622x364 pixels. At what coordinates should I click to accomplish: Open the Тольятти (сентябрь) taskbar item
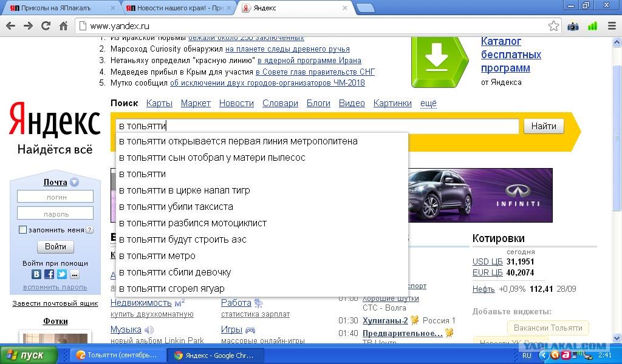tap(118, 355)
